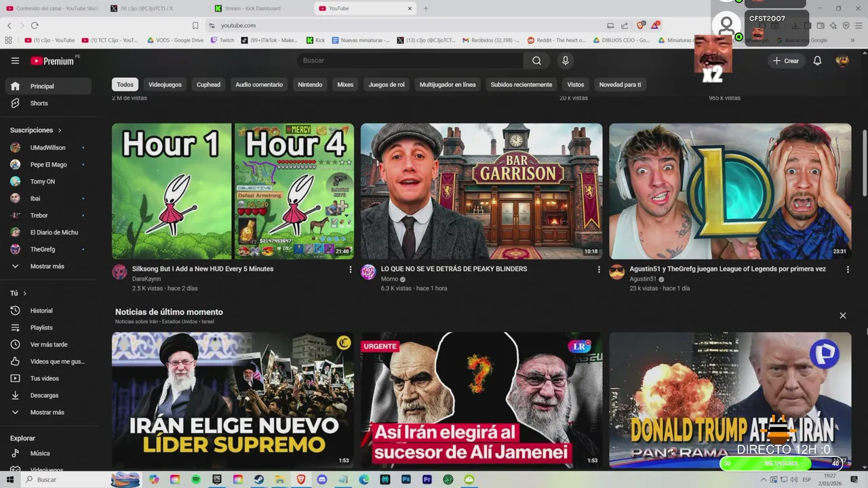The width and height of the screenshot is (868, 488).
Task: Go to Principal home page
Action: (x=47, y=86)
